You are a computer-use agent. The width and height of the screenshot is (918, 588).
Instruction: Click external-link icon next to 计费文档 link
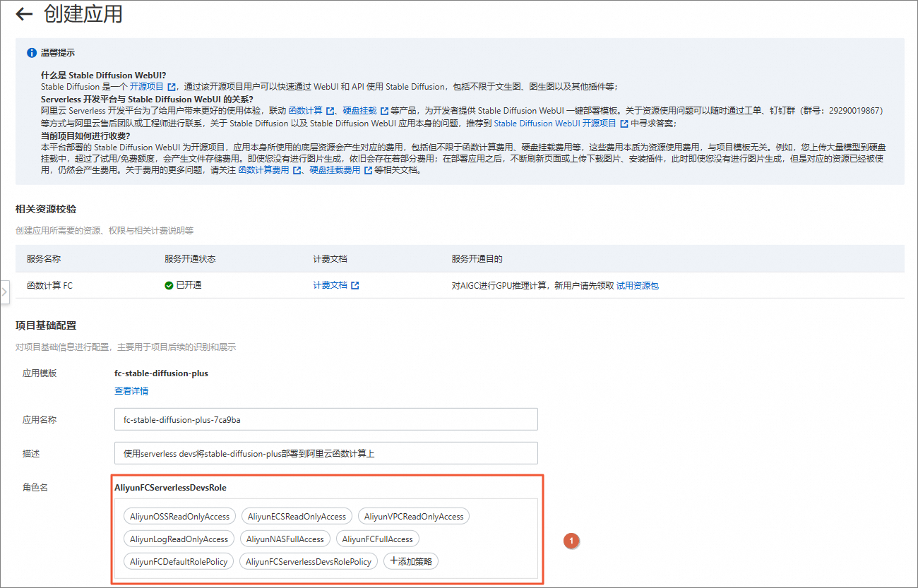pos(355,285)
